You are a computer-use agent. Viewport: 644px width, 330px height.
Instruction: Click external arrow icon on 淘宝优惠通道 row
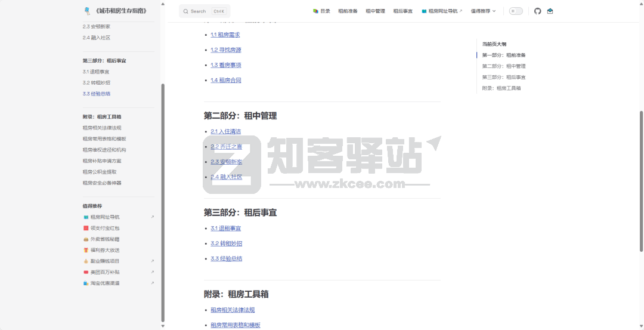153,283
